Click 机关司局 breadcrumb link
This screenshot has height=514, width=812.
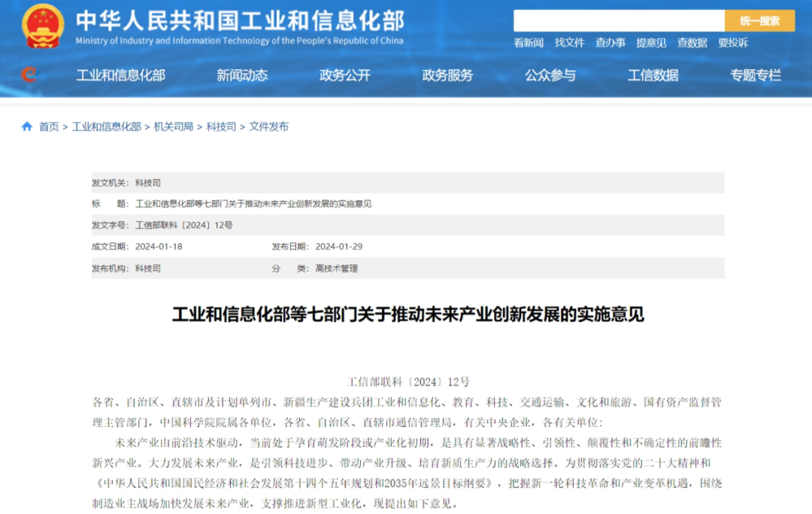[x=174, y=127]
